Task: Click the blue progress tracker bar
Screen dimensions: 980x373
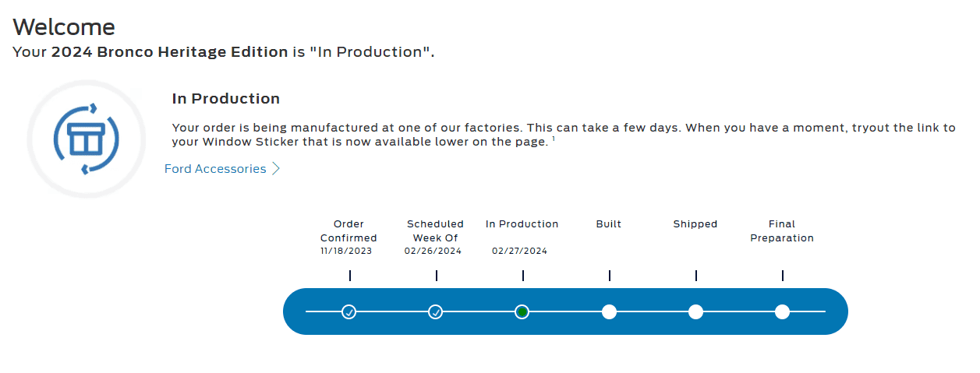Action: click(565, 311)
